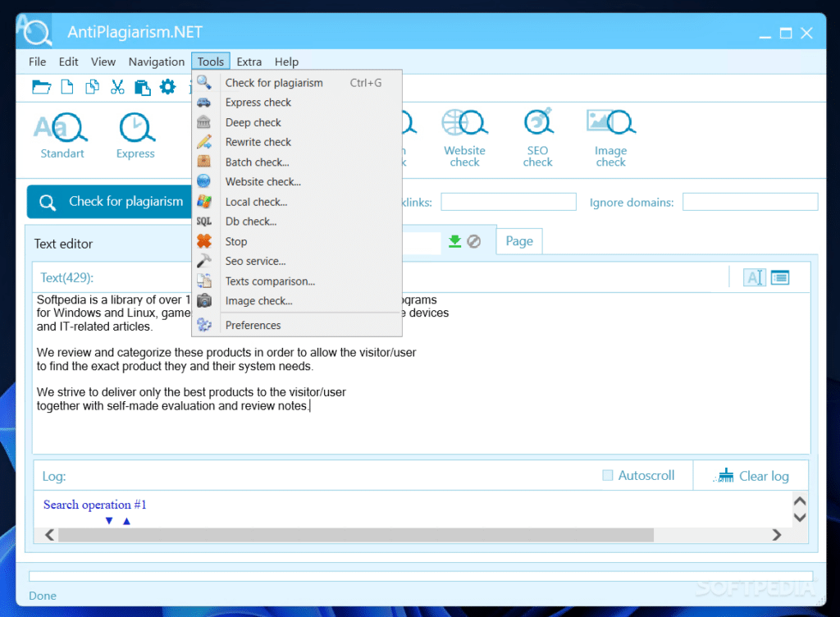The width and height of the screenshot is (840, 617).
Task: Toggle the AI text view button
Action: (x=755, y=277)
